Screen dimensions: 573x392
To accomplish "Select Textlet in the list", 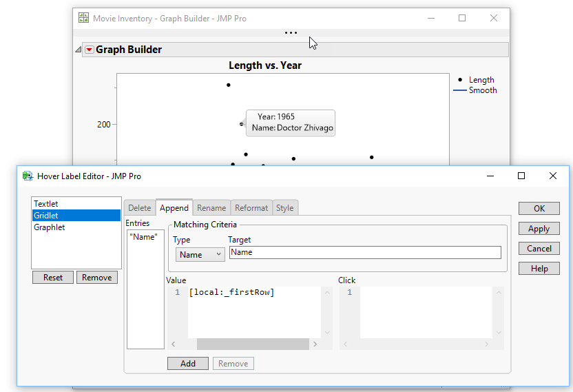I will coord(46,204).
